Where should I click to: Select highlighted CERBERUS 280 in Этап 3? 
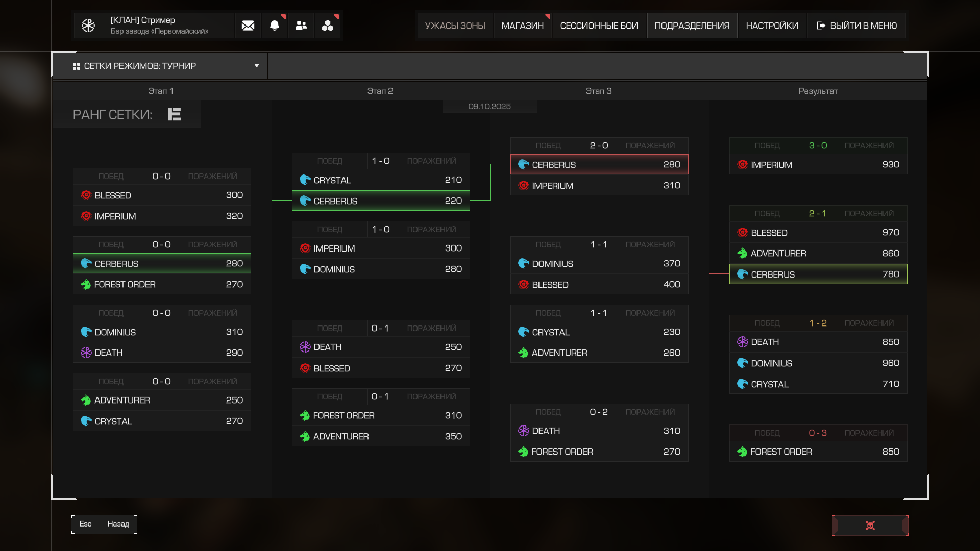point(599,165)
